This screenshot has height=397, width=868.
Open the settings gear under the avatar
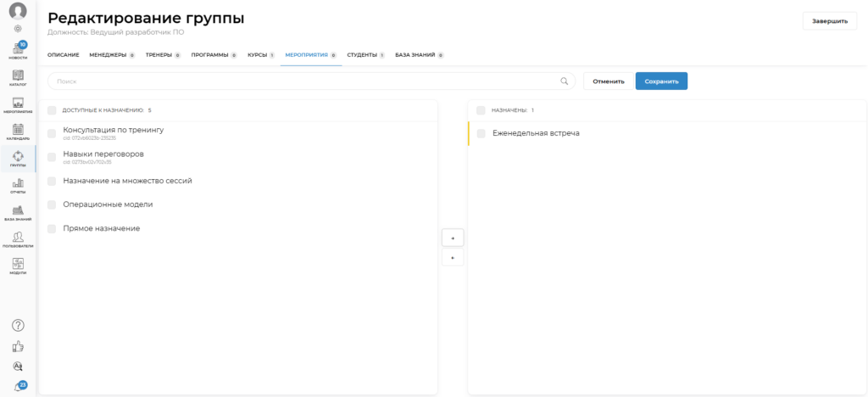[x=18, y=28]
